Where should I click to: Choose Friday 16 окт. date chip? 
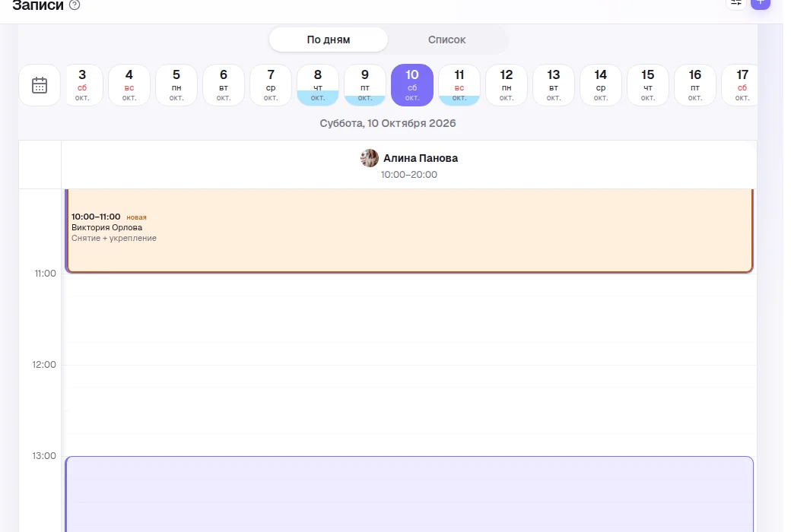tap(695, 85)
